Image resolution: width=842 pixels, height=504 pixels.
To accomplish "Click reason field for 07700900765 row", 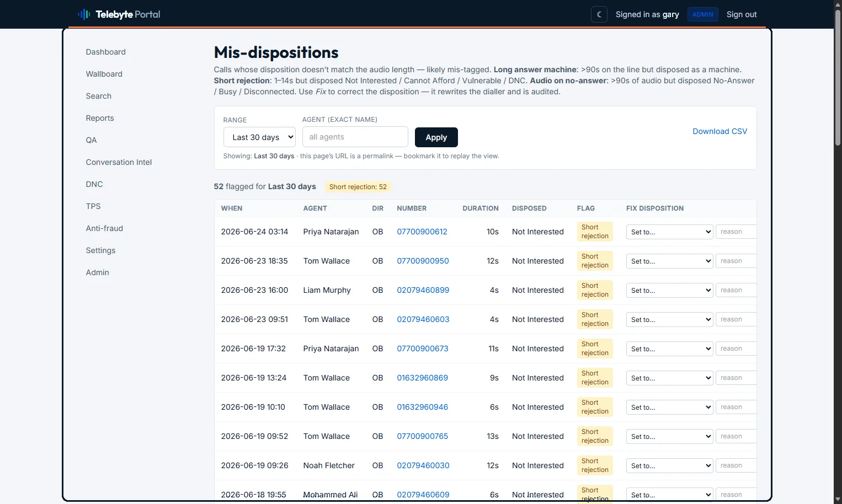I will pyautogui.click(x=736, y=436).
